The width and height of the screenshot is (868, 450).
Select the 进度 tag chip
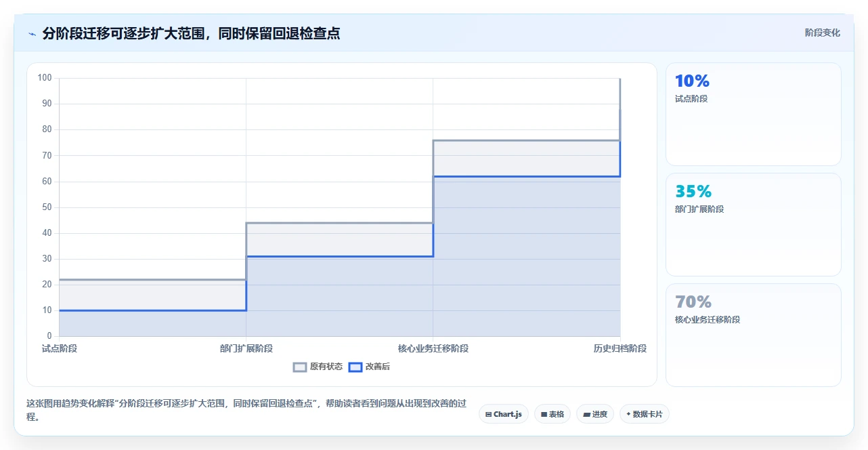pyautogui.click(x=595, y=414)
